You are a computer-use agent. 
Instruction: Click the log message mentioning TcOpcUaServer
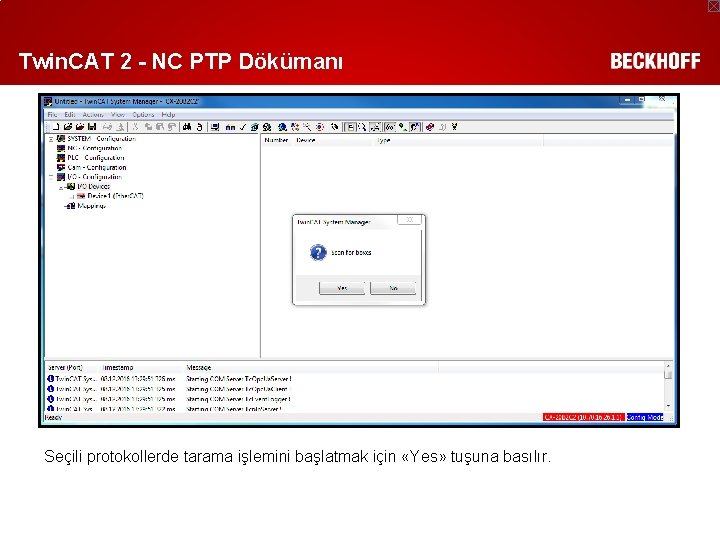(238, 379)
